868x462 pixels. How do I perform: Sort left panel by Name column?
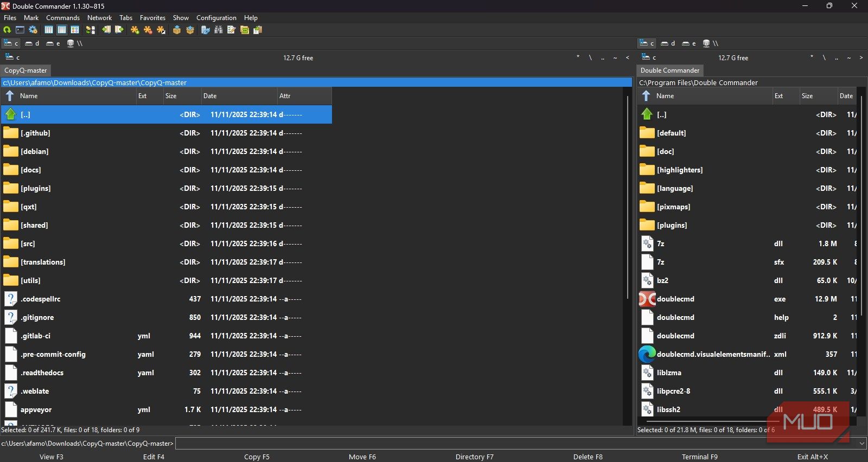pos(68,96)
